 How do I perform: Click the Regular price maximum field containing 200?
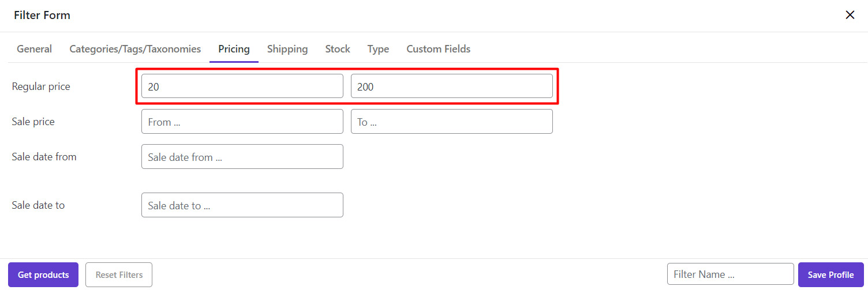click(451, 86)
